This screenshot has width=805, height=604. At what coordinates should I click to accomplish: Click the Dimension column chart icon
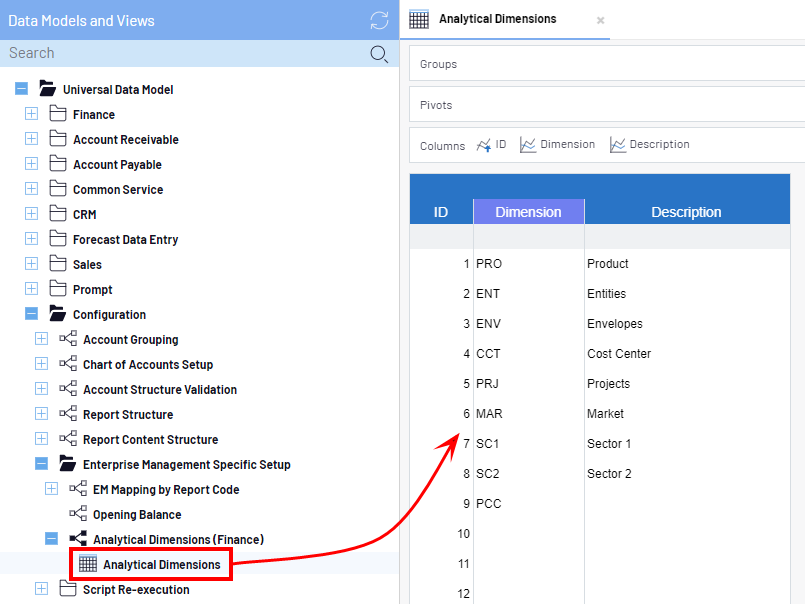[528, 145]
